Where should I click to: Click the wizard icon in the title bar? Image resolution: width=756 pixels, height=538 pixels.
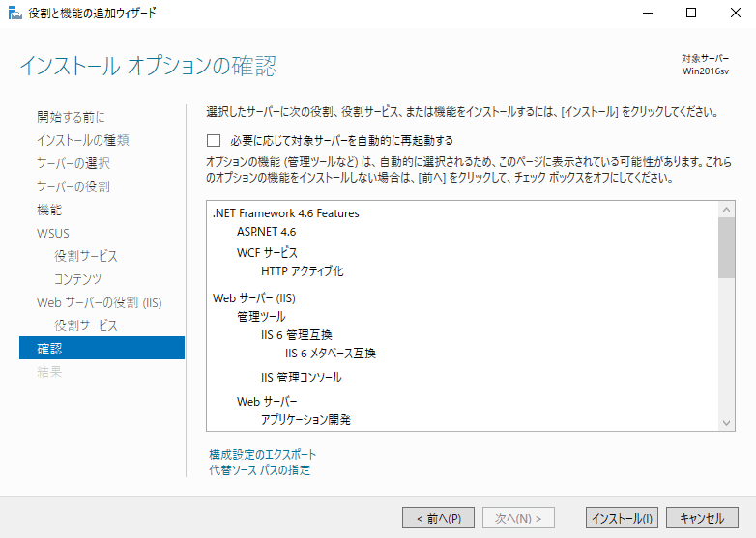click(15, 13)
